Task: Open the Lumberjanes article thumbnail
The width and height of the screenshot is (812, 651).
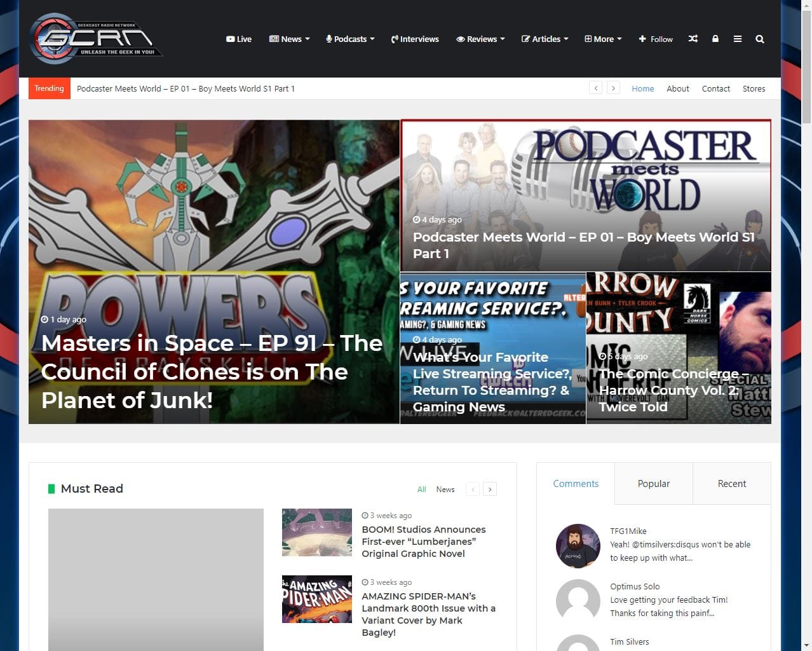Action: click(317, 532)
